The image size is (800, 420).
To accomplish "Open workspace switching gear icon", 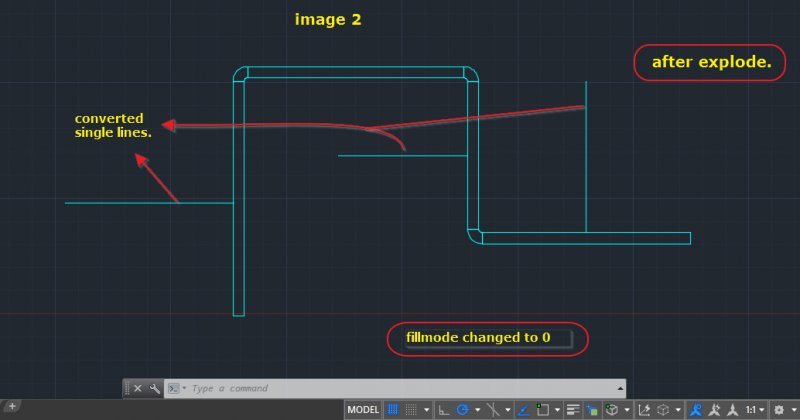I will point(779,410).
